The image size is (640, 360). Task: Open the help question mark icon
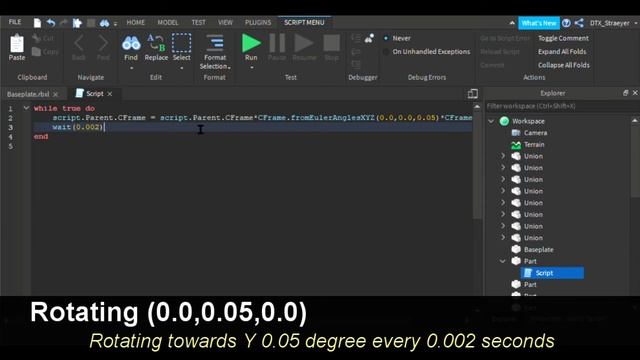click(x=566, y=23)
